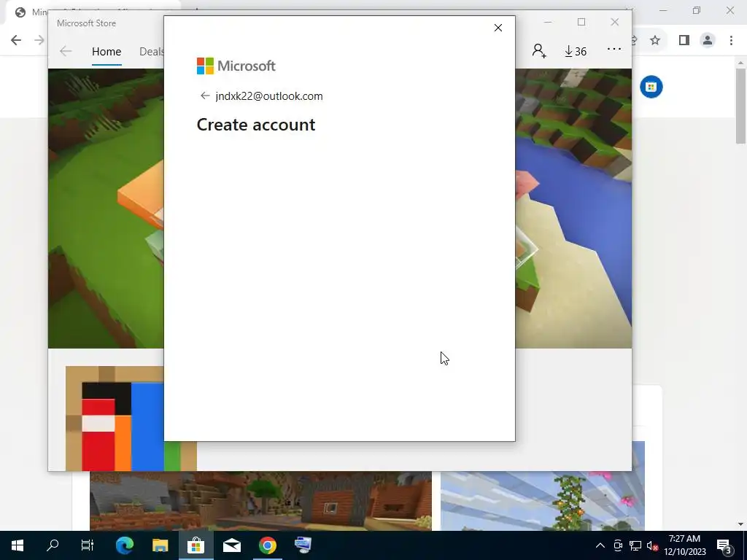Open Chrome three-dot menu
747x560 pixels.
(x=731, y=41)
